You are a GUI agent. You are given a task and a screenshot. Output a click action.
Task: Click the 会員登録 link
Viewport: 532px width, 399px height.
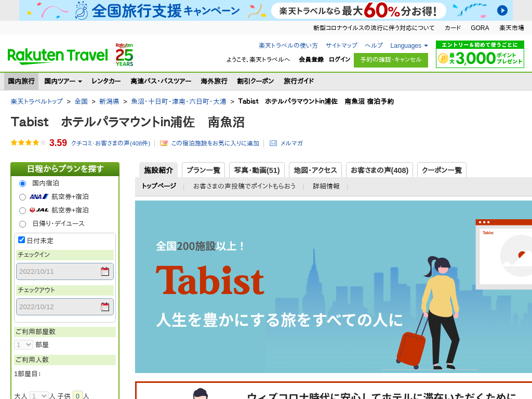point(311,59)
